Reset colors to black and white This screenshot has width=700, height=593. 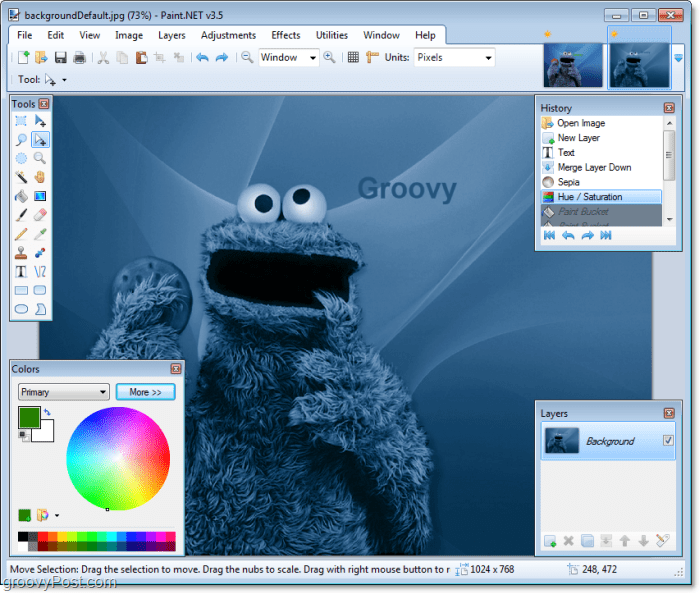pyautogui.click(x=24, y=435)
